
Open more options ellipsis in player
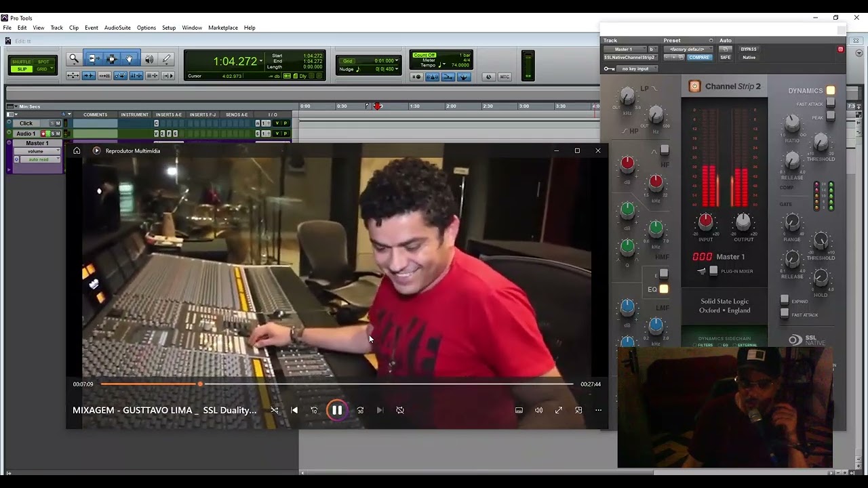598,410
